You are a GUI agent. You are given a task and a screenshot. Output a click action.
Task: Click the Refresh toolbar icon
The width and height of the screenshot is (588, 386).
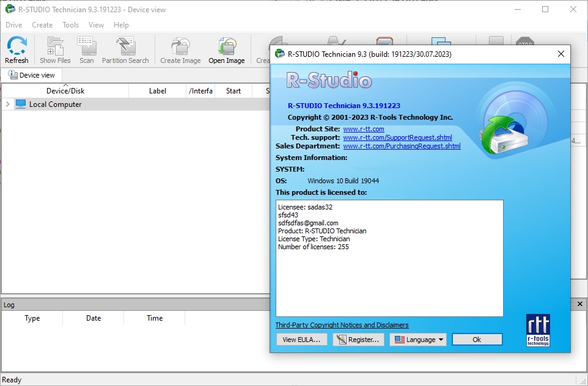point(17,50)
